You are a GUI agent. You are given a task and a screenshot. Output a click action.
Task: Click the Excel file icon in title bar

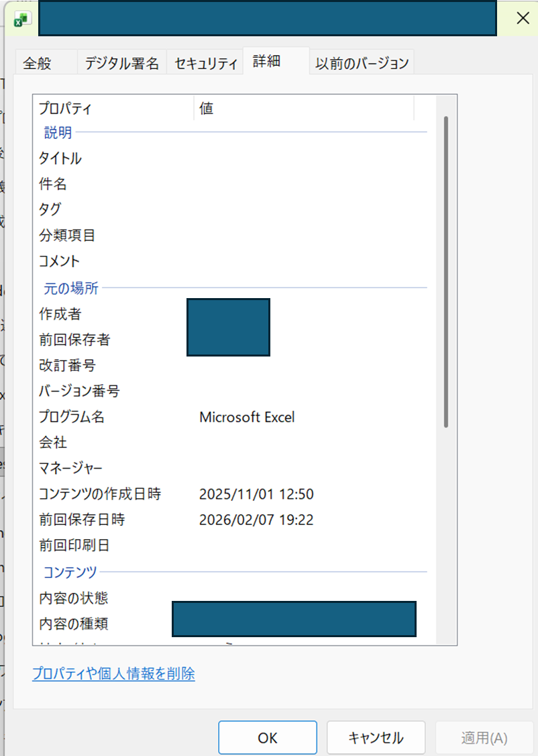click(22, 18)
